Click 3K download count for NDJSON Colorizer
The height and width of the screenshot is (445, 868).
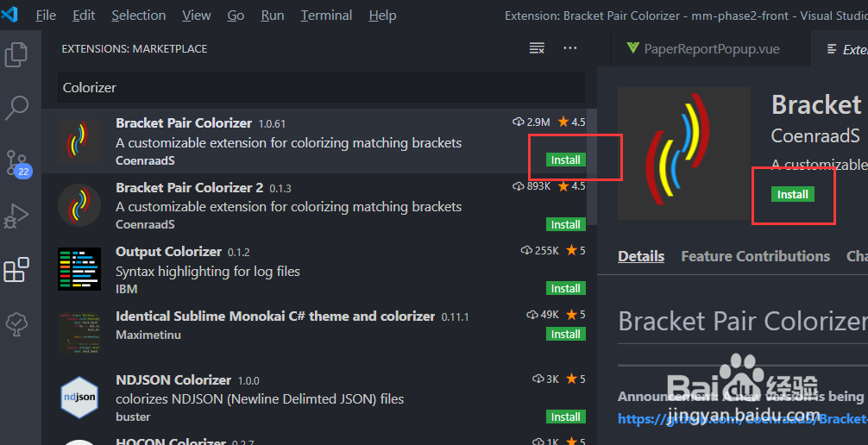(545, 379)
